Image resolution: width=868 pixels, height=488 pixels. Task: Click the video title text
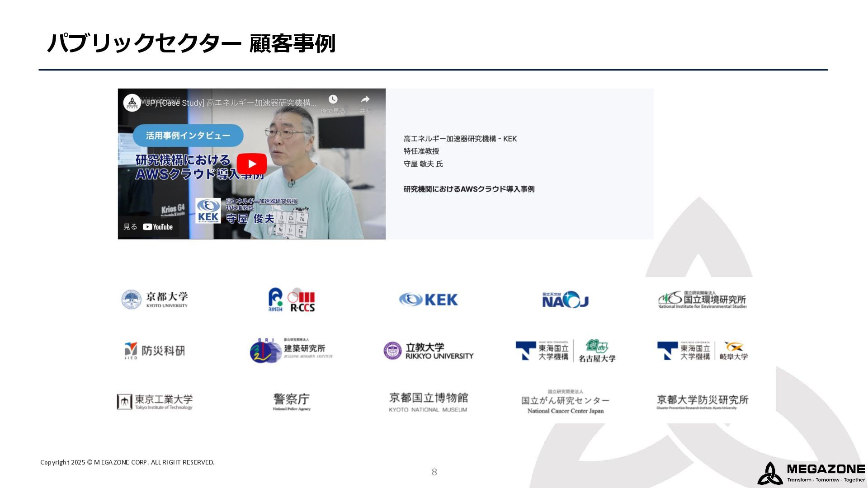(x=231, y=103)
